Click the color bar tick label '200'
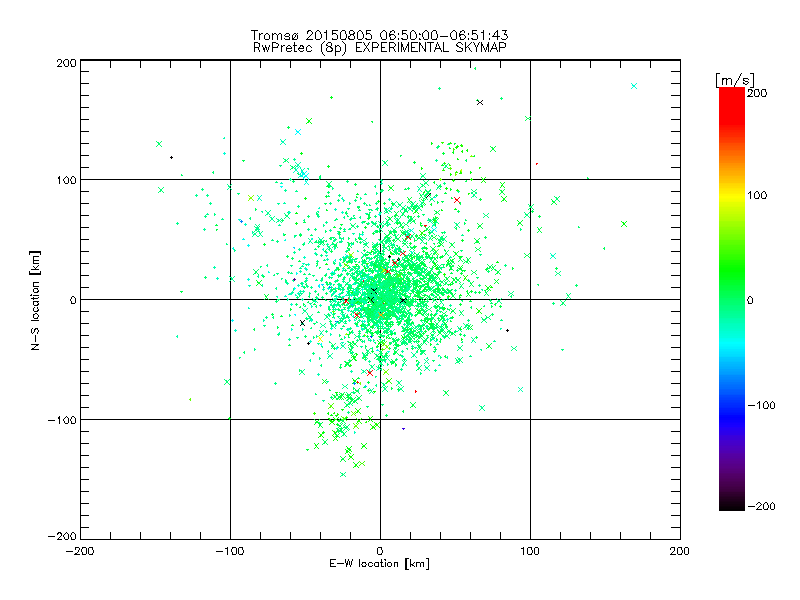The height and width of the screenshot is (600, 800). pos(757,93)
